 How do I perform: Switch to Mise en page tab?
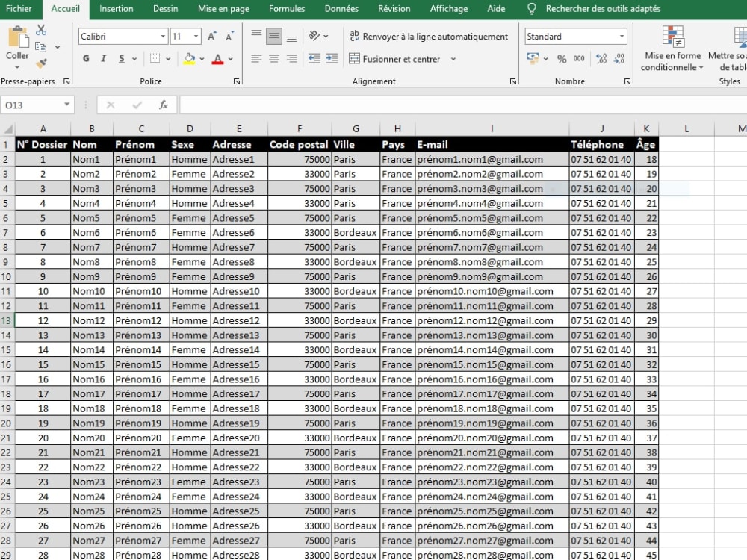pyautogui.click(x=223, y=8)
